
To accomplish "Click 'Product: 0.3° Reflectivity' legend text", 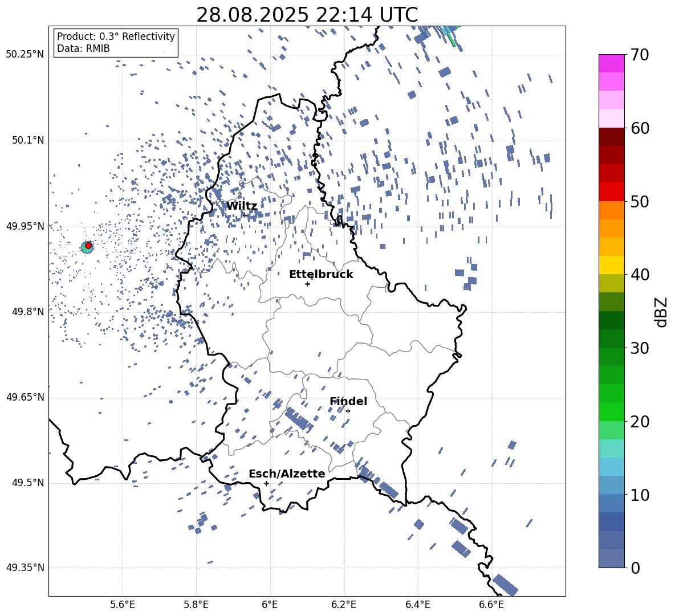I will (x=116, y=36).
